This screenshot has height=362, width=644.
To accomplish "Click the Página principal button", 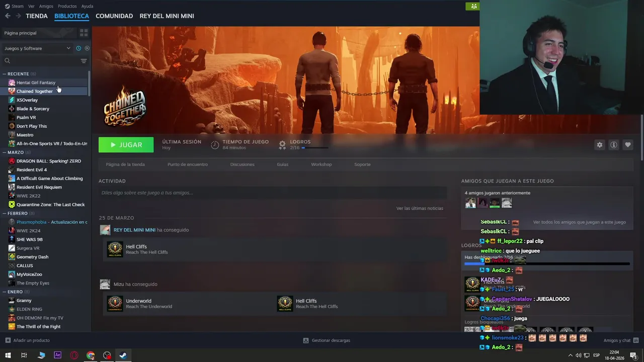I will pyautogui.click(x=39, y=33).
